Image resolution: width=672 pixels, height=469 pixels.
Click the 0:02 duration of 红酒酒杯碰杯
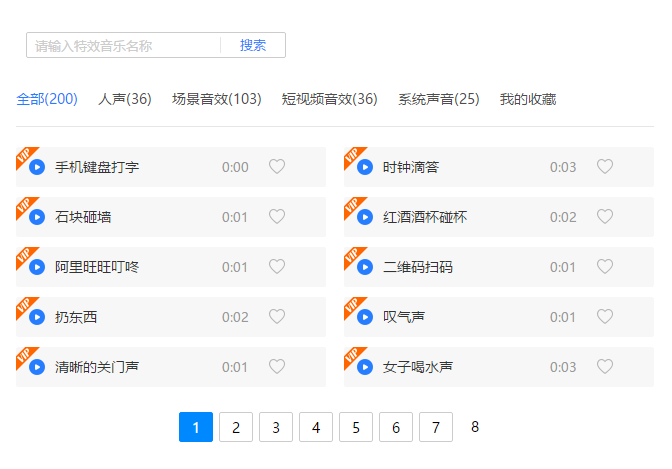pyautogui.click(x=563, y=217)
